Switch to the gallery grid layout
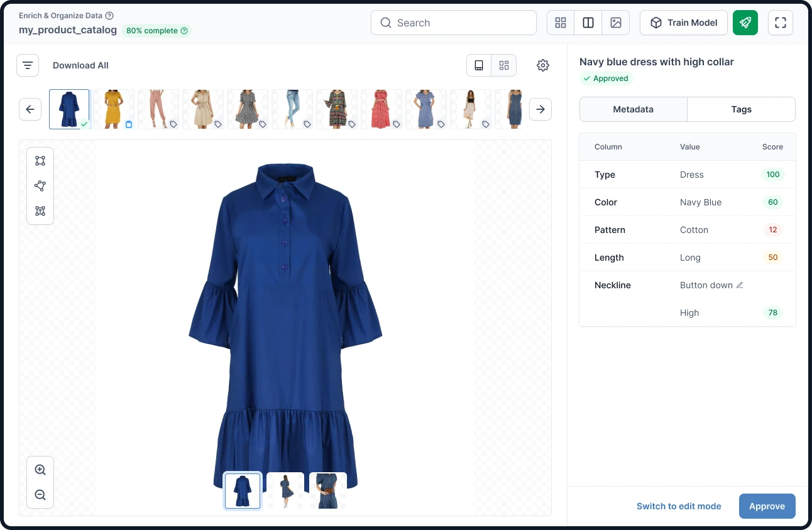This screenshot has height=530, width=812. click(x=503, y=65)
